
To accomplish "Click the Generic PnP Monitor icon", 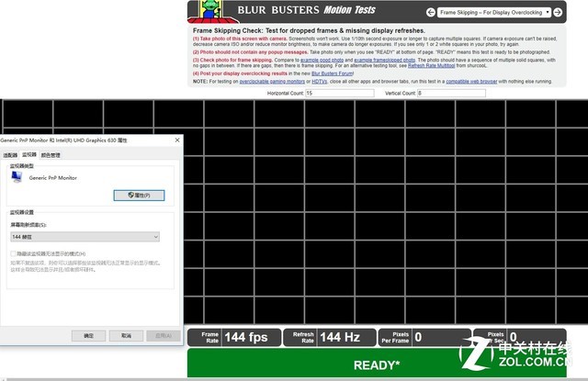I will click(x=18, y=177).
